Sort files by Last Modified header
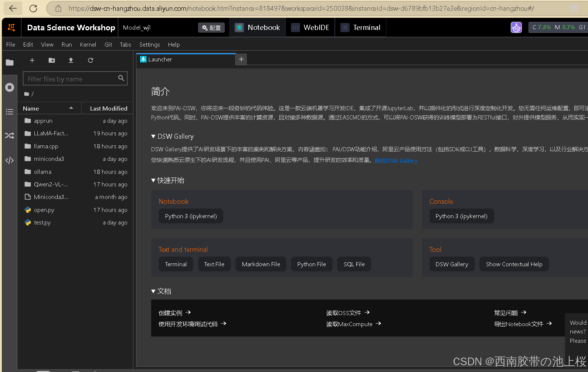Screen dimensions: 588x372 [x=107, y=108]
